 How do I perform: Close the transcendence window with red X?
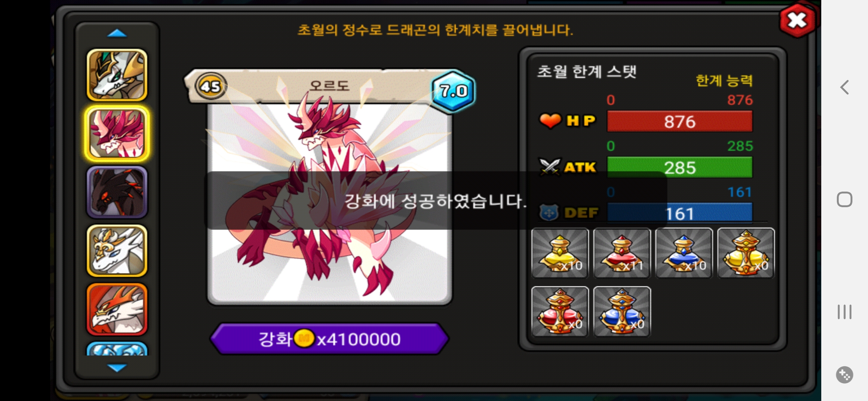pos(798,20)
